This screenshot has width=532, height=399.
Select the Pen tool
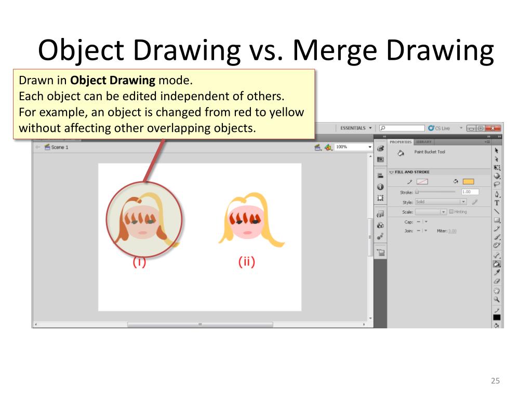497,194
